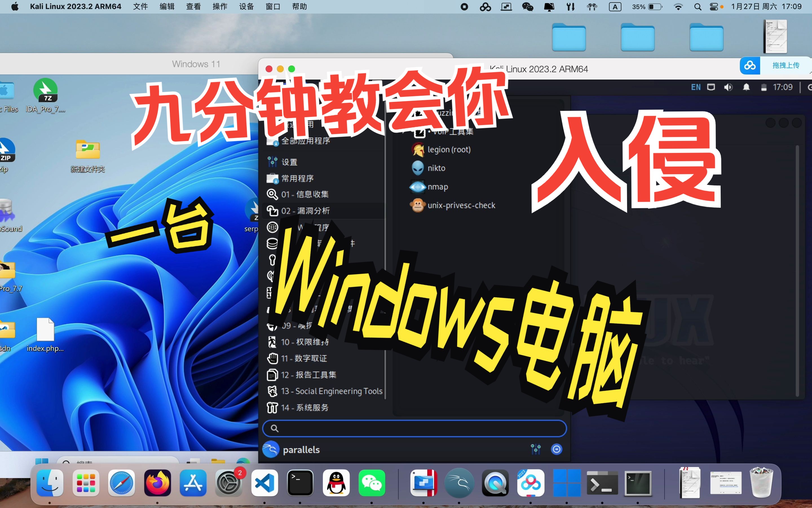The height and width of the screenshot is (508, 812).
Task: Open 帮助 menu in menu bar
Action: coord(300,7)
